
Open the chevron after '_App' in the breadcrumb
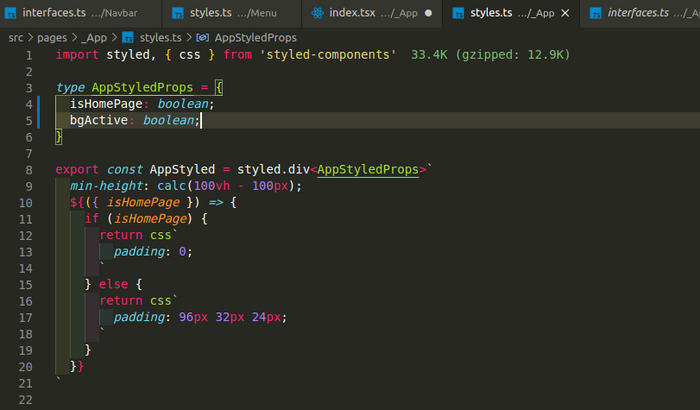(x=114, y=38)
